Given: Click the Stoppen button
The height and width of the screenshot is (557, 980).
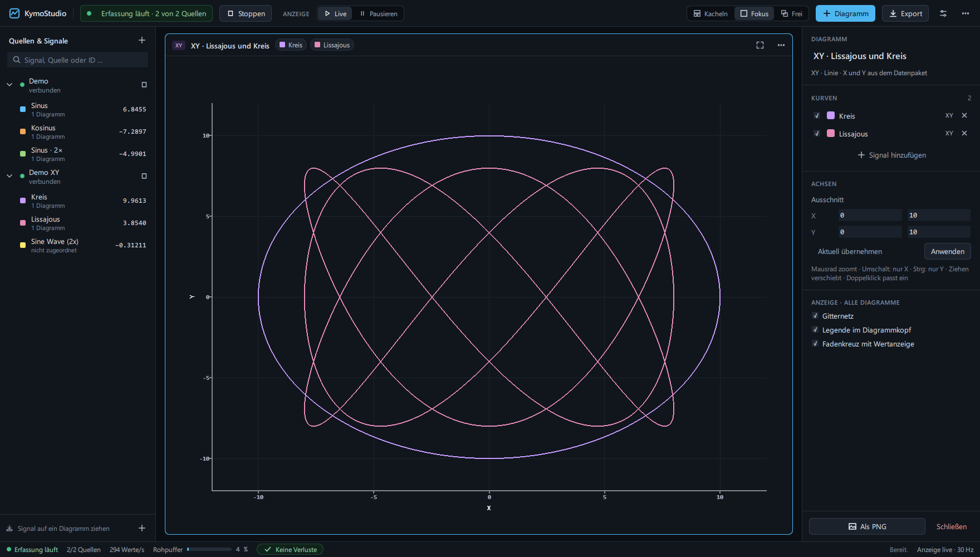Looking at the screenshot, I should (x=246, y=13).
